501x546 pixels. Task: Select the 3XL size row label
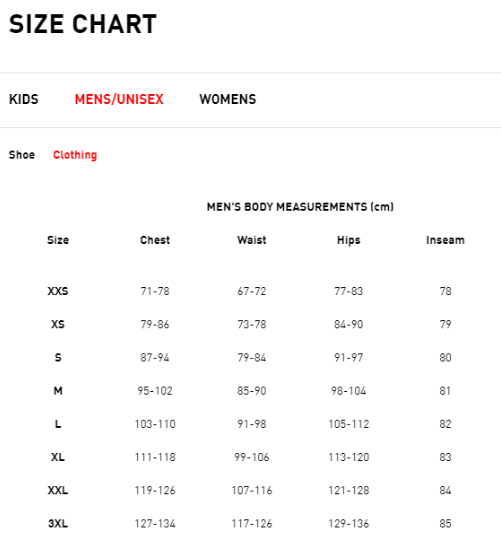tap(58, 523)
